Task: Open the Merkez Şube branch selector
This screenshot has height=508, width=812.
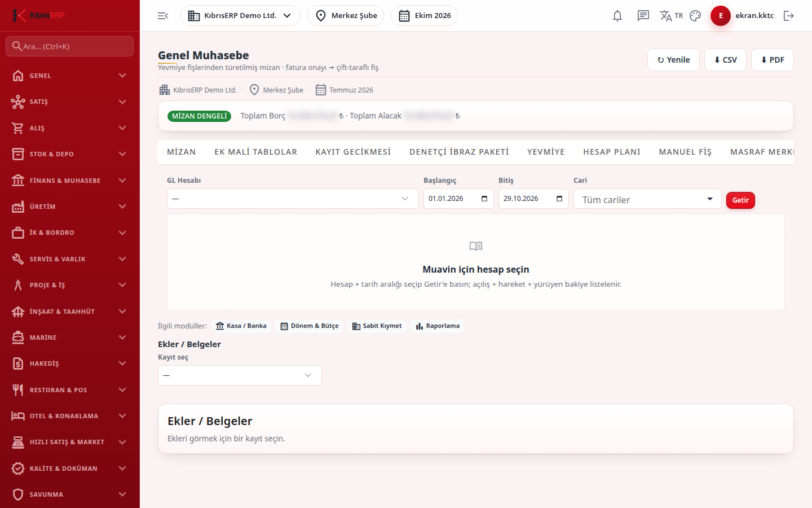Action: coord(346,16)
